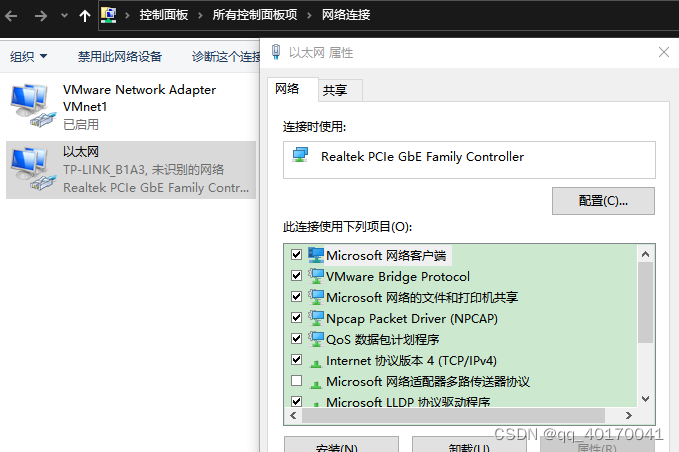The width and height of the screenshot is (679, 452).
Task: Select 所有控制面板项 breadcrumb segment
Action: coord(255,15)
